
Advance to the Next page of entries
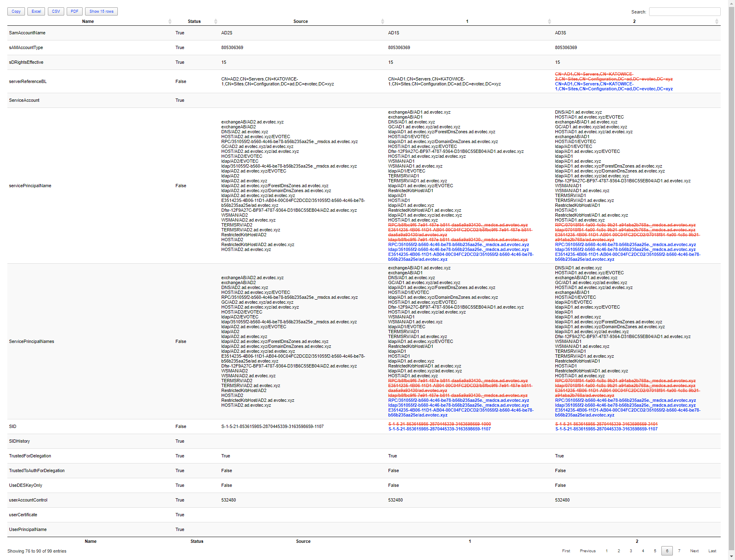[695, 551]
